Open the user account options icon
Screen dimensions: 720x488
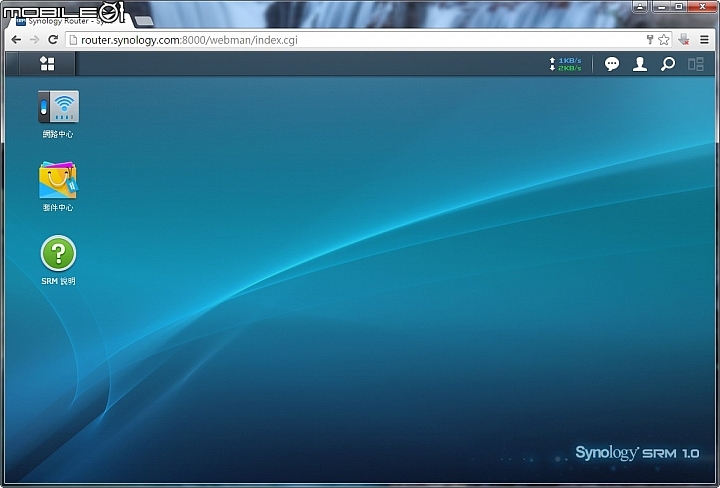(640, 64)
